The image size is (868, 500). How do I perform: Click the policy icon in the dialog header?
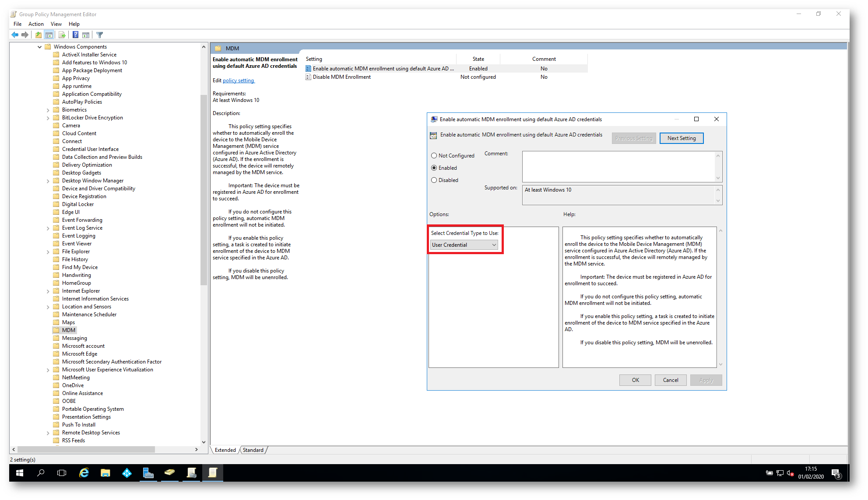tap(433, 135)
